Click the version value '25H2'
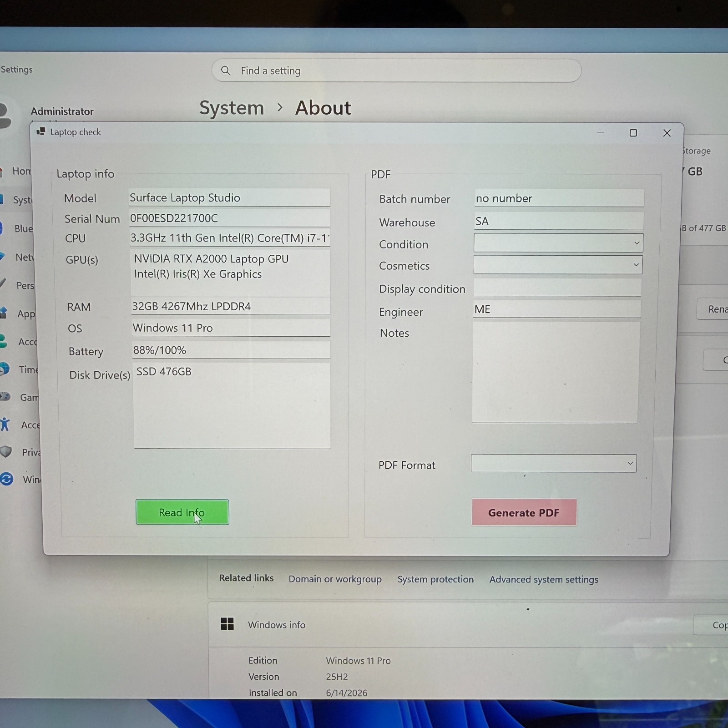This screenshot has width=728, height=728. tap(337, 677)
